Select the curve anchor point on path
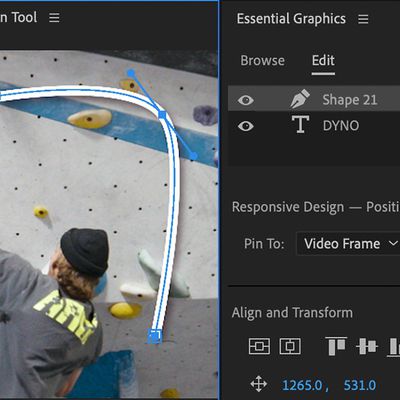 coord(162,115)
